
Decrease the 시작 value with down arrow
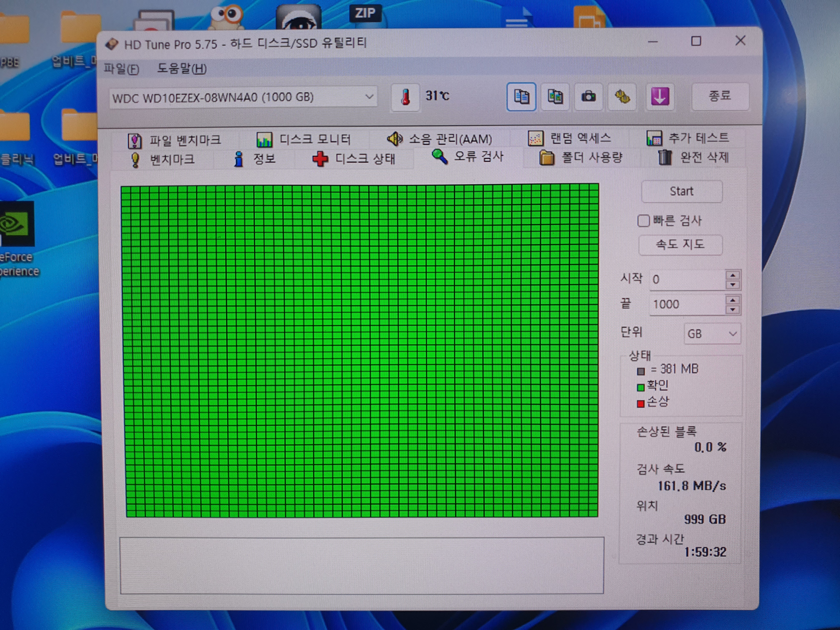(732, 285)
